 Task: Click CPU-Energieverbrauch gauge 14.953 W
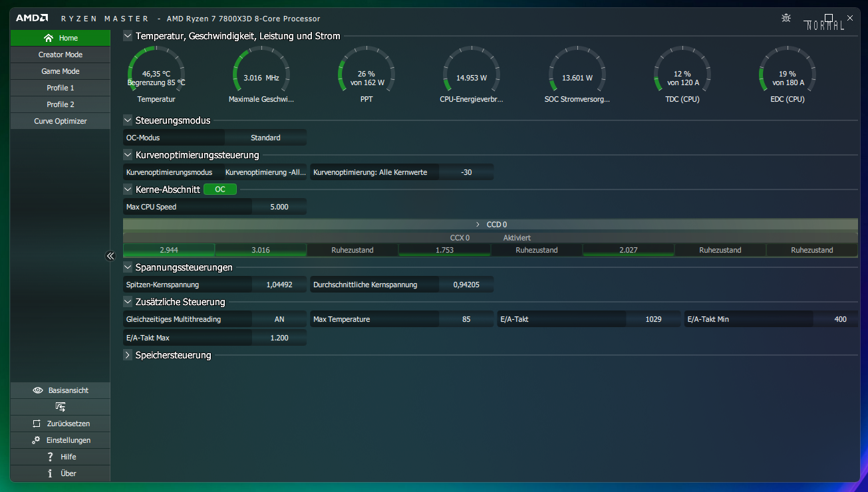pyautogui.click(x=472, y=74)
